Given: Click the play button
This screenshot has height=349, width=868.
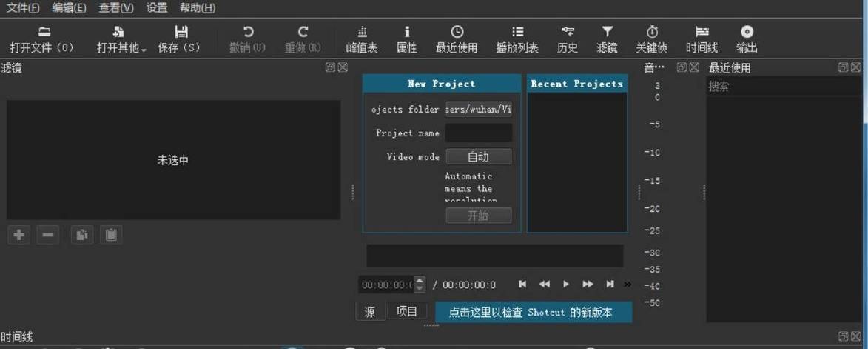Looking at the screenshot, I should pos(566,285).
